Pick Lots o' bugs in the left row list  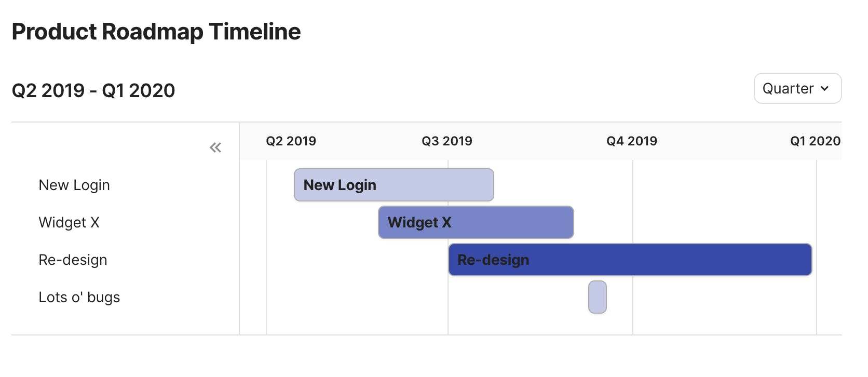tap(79, 298)
